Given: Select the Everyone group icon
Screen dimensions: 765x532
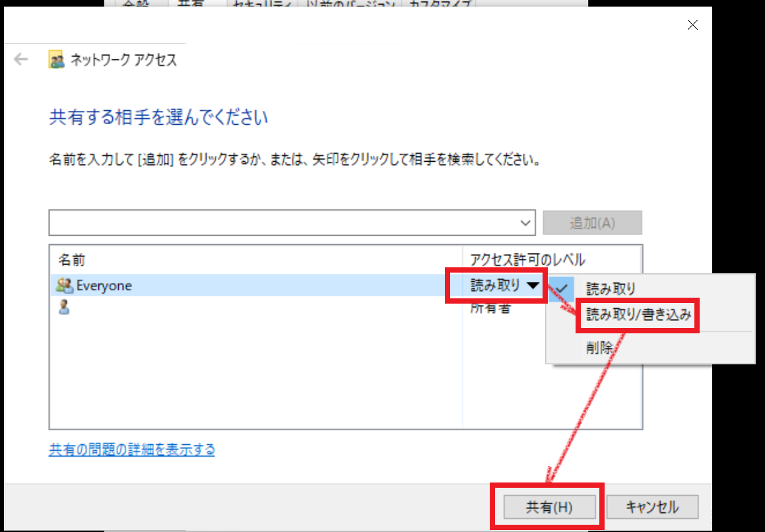Looking at the screenshot, I should coord(65,285).
